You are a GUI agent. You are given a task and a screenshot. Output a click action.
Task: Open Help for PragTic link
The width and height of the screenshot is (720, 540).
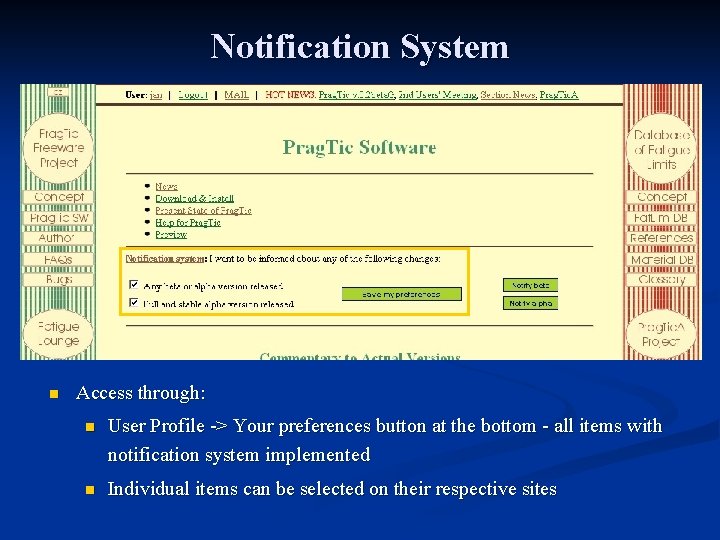click(188, 222)
